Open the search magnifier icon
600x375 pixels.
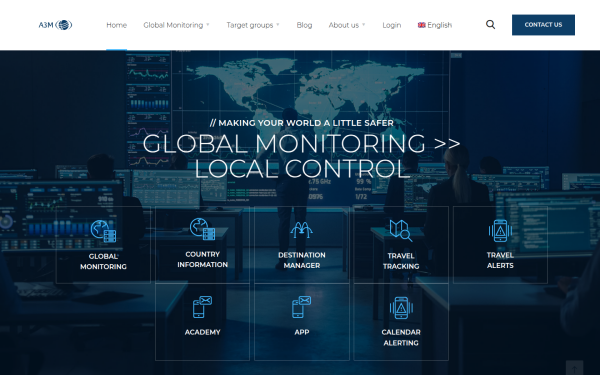click(x=491, y=25)
